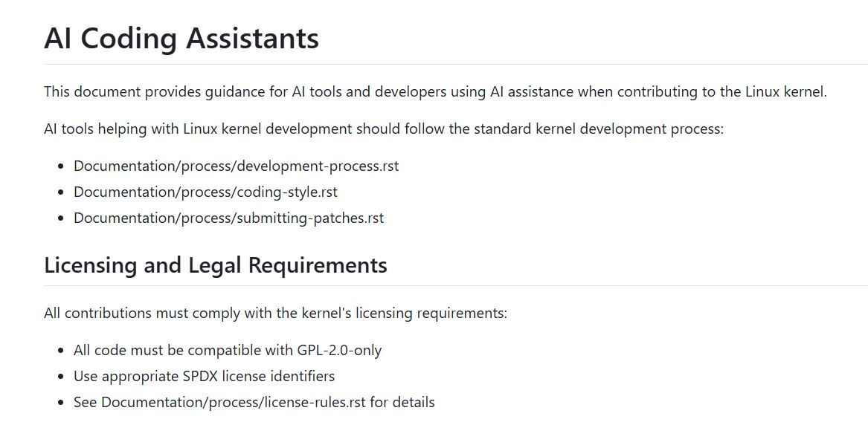Viewport: 868px width, 422px height.
Task: Open the coding-style.rst document reference
Action: point(205,192)
